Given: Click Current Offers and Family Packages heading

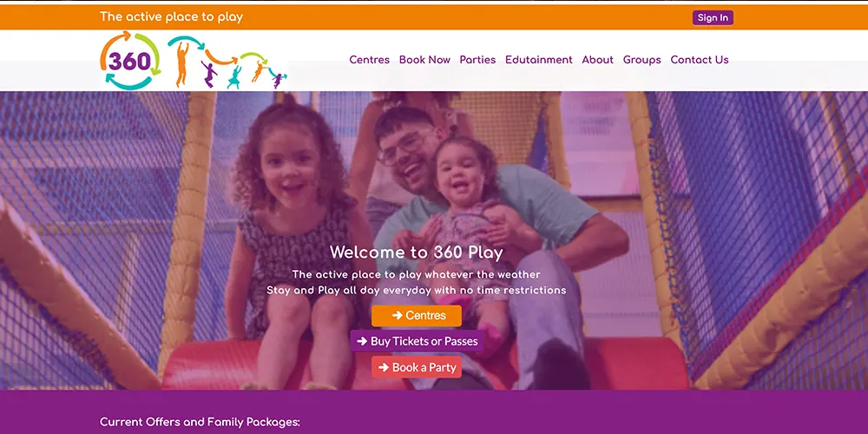Looking at the screenshot, I should coord(200,423).
